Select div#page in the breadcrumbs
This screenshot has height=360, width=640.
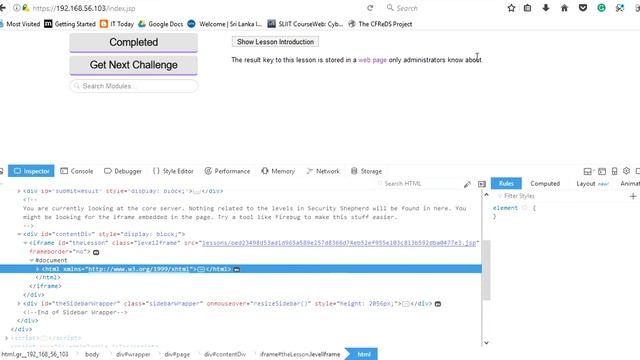[x=177, y=354]
